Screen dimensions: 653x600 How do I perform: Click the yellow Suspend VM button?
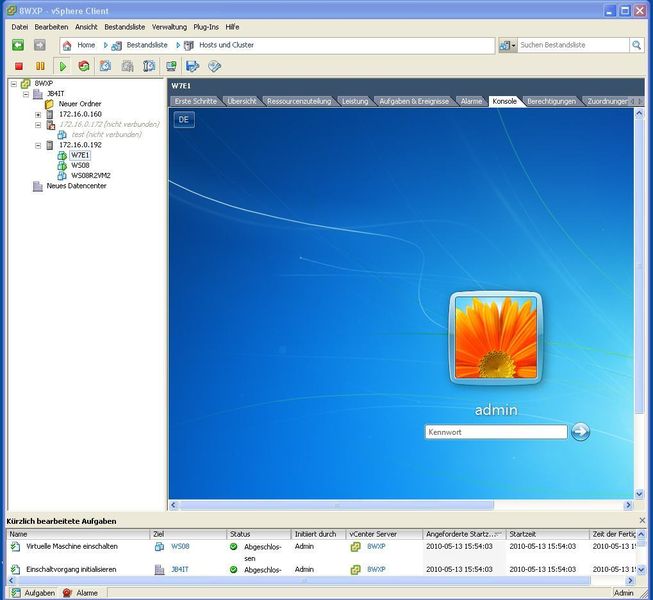click(40, 66)
